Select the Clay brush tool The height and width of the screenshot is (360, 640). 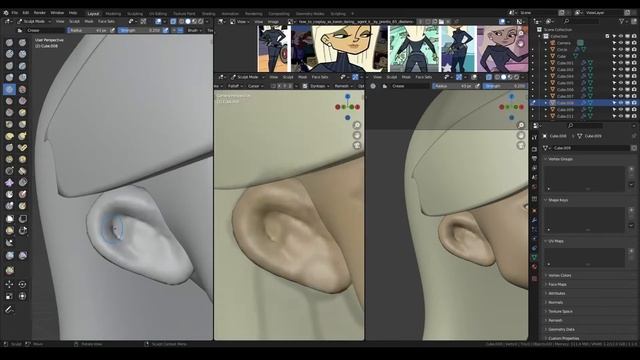(9, 54)
